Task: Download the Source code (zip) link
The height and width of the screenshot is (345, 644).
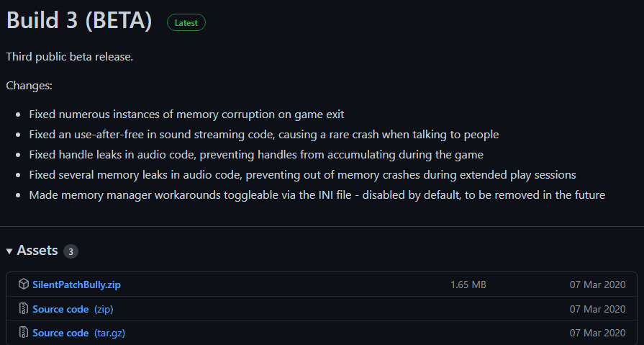Action: click(x=73, y=309)
